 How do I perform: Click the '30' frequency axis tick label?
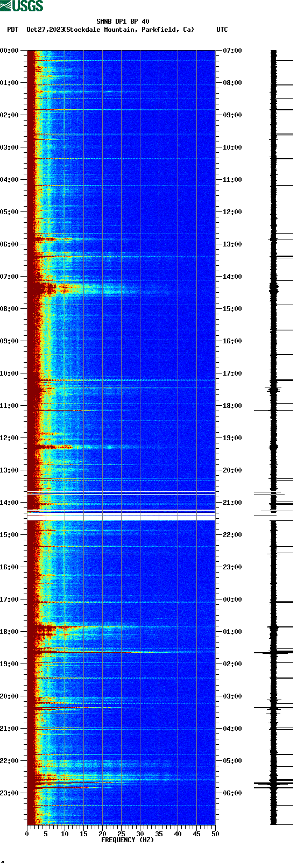[x=140, y=834]
